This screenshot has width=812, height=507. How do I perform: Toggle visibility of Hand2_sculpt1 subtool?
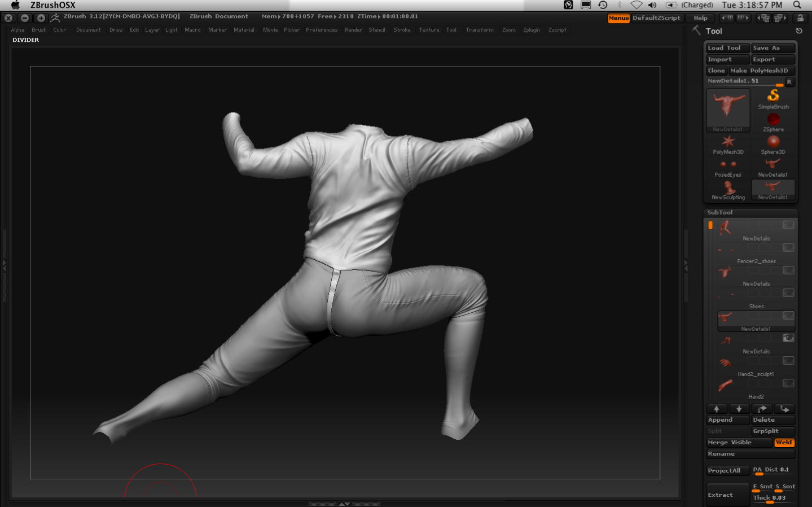(788, 361)
